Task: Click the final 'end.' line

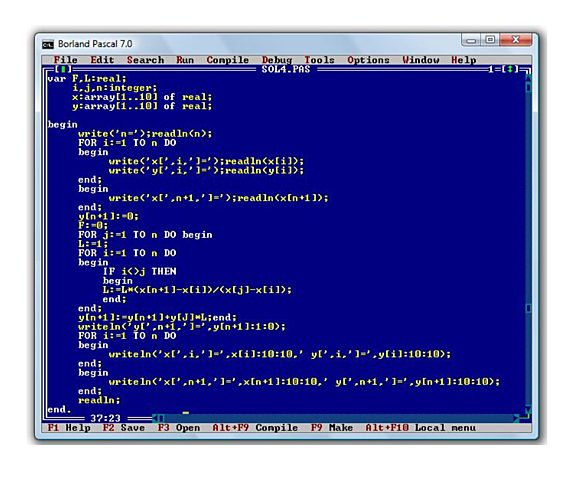Action: (59, 409)
